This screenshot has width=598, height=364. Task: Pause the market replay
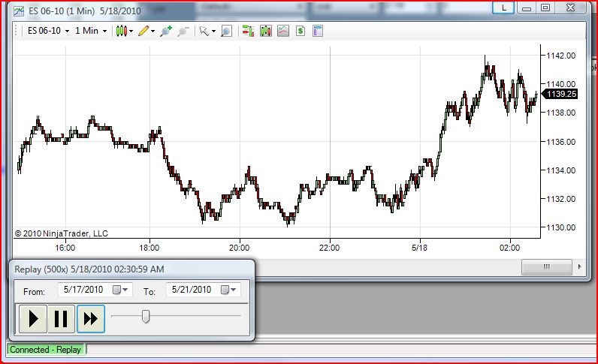coord(61,319)
